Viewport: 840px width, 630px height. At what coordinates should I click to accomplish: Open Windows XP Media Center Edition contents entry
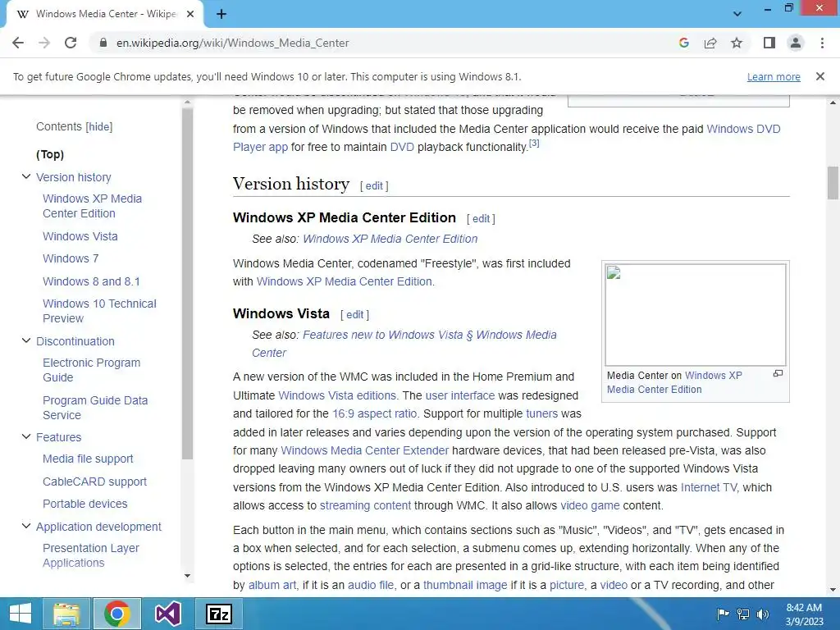[x=92, y=206]
